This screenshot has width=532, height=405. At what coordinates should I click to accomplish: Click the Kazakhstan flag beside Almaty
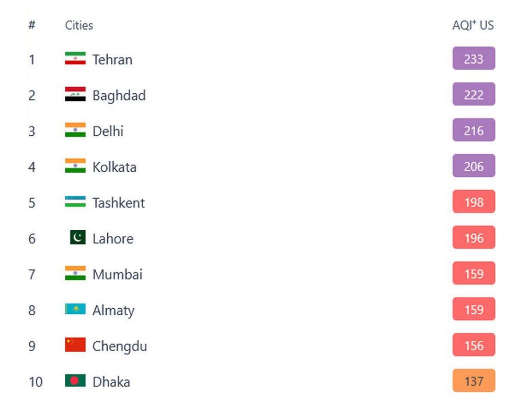tap(75, 310)
